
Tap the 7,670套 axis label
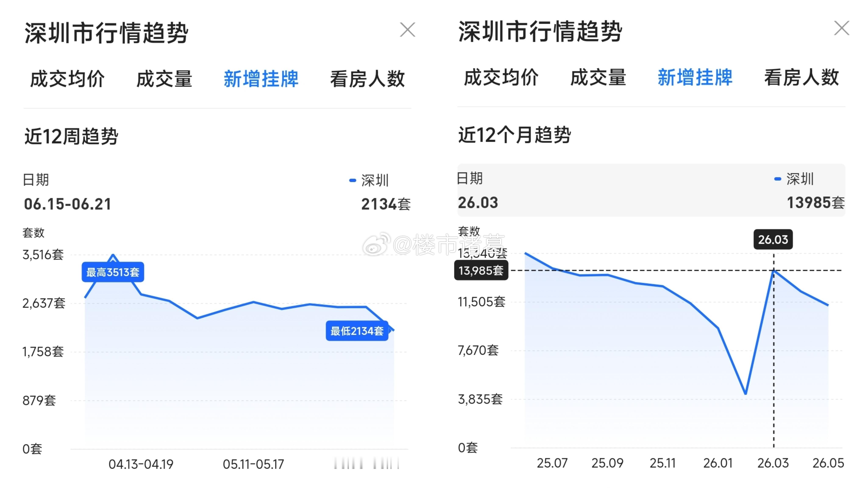coord(478,351)
